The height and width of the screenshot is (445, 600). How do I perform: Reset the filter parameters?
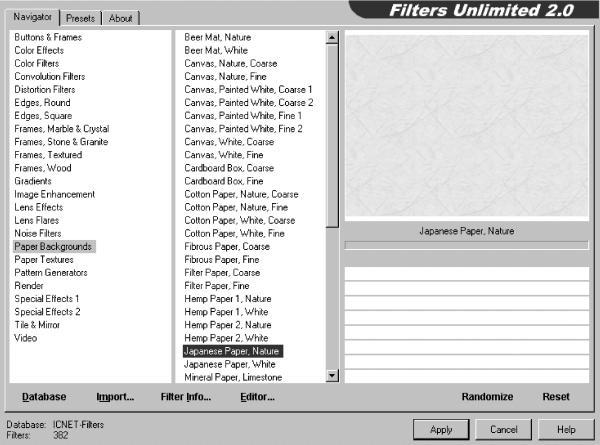click(556, 396)
